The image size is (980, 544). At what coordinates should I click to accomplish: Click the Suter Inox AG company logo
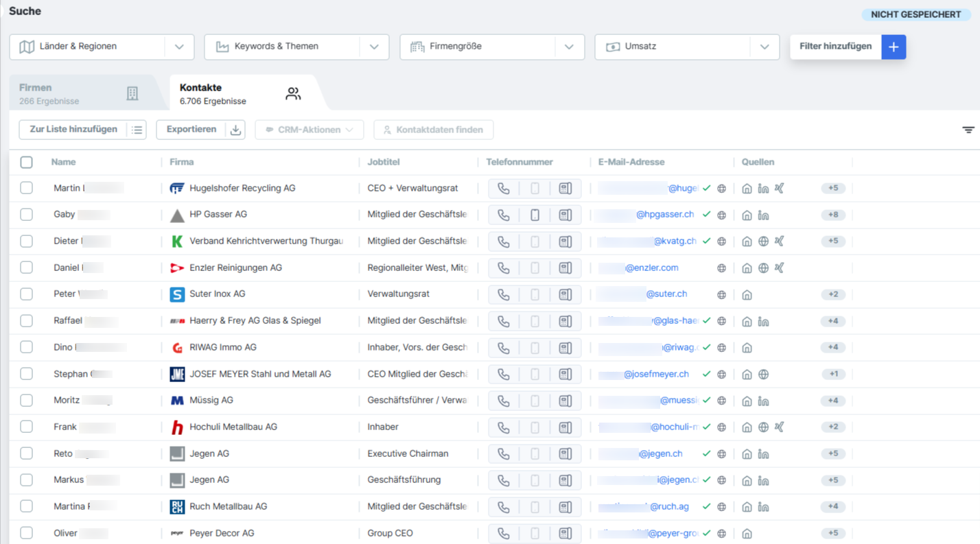(x=177, y=294)
